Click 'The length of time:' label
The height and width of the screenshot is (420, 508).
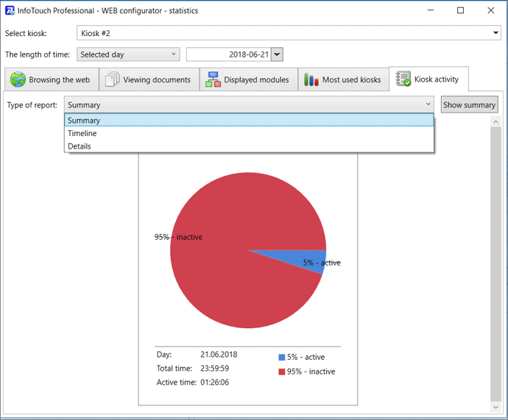click(38, 54)
